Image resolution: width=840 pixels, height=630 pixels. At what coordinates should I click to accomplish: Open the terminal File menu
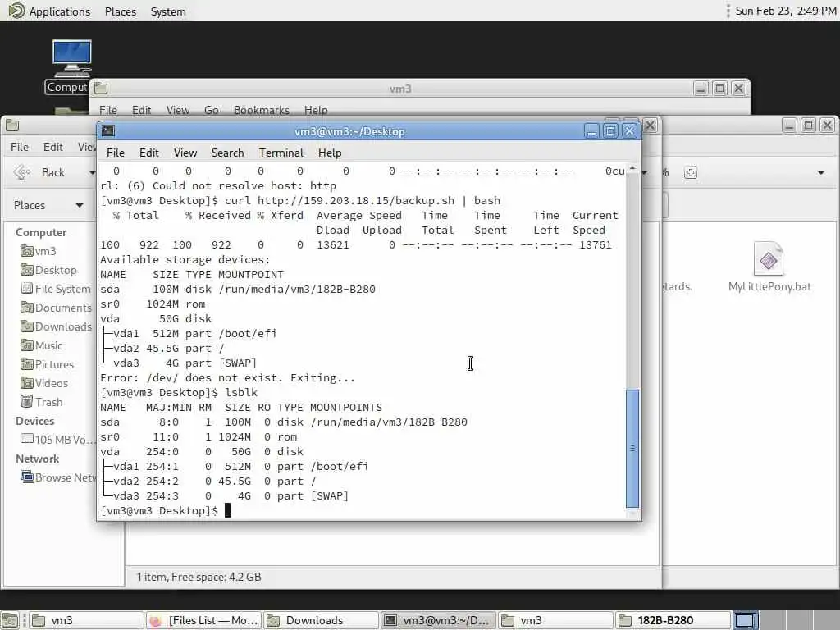click(115, 153)
